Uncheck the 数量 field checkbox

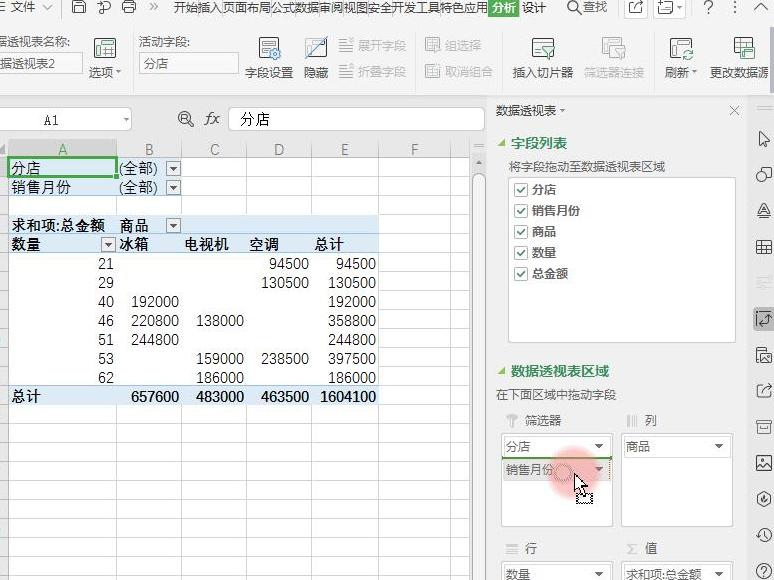[x=521, y=253]
